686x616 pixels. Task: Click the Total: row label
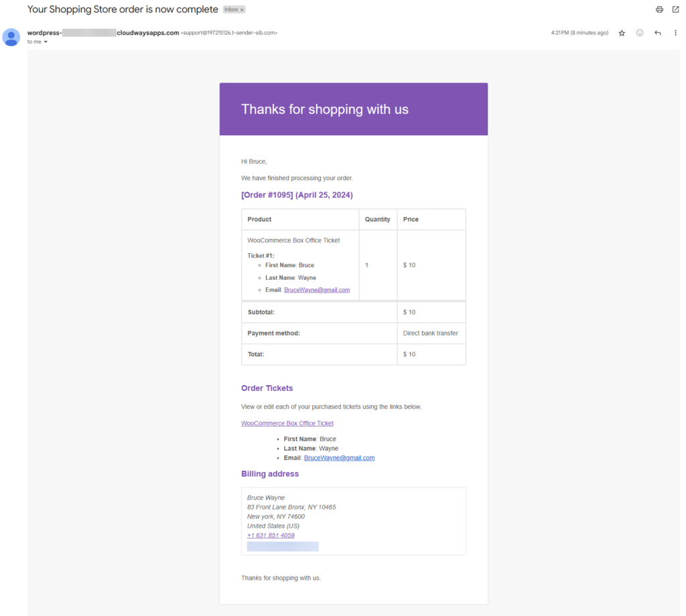pyautogui.click(x=255, y=354)
